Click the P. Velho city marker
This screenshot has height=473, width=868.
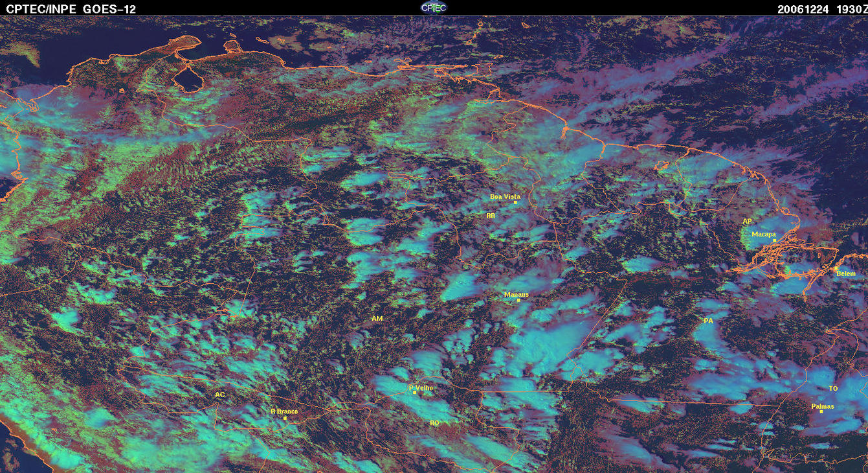click(414, 393)
